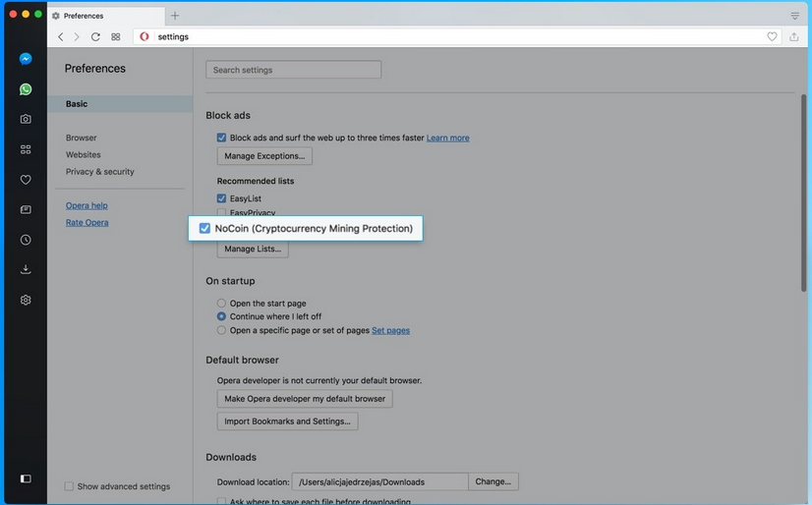Select the Basic settings section
The width and height of the screenshot is (812, 505).
tap(120, 104)
